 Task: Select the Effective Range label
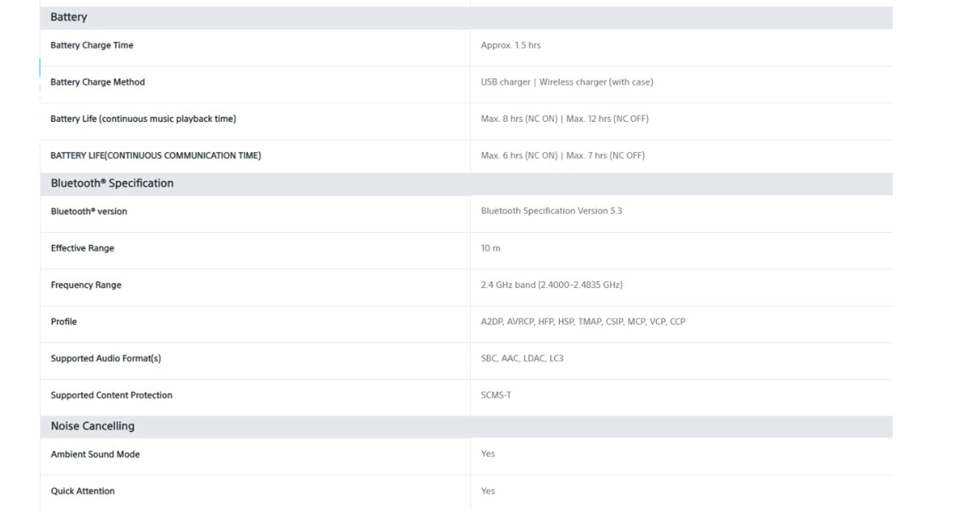pyautogui.click(x=82, y=248)
